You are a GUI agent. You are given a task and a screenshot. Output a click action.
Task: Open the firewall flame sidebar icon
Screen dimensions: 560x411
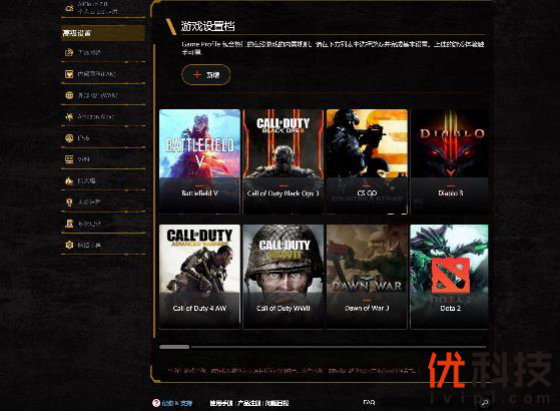pyautogui.click(x=69, y=181)
